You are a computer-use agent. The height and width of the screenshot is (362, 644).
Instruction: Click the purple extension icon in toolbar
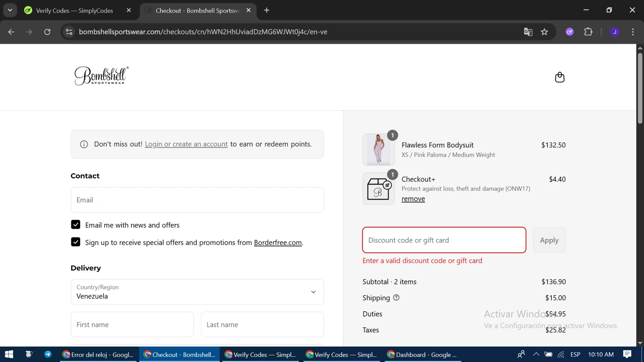point(570,32)
